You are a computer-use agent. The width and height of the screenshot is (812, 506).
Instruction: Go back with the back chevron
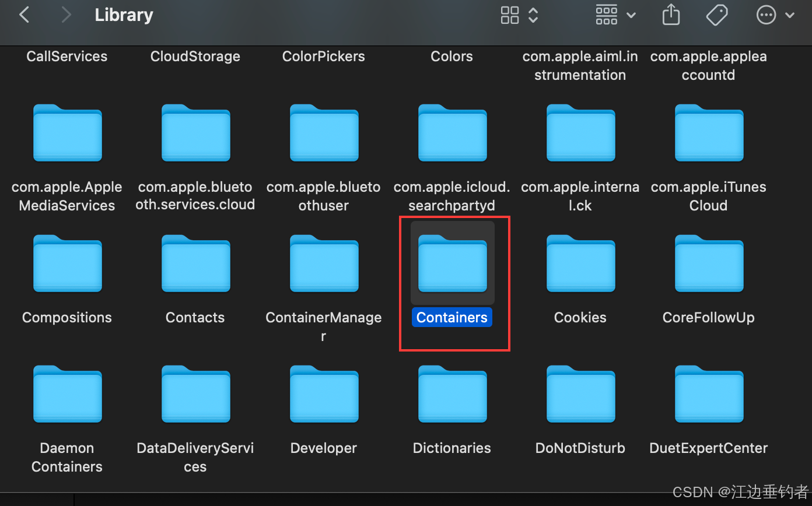[x=24, y=15]
